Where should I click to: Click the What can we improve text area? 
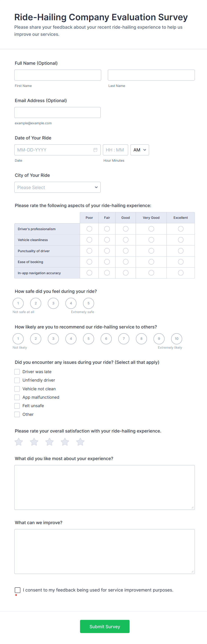pos(104,551)
